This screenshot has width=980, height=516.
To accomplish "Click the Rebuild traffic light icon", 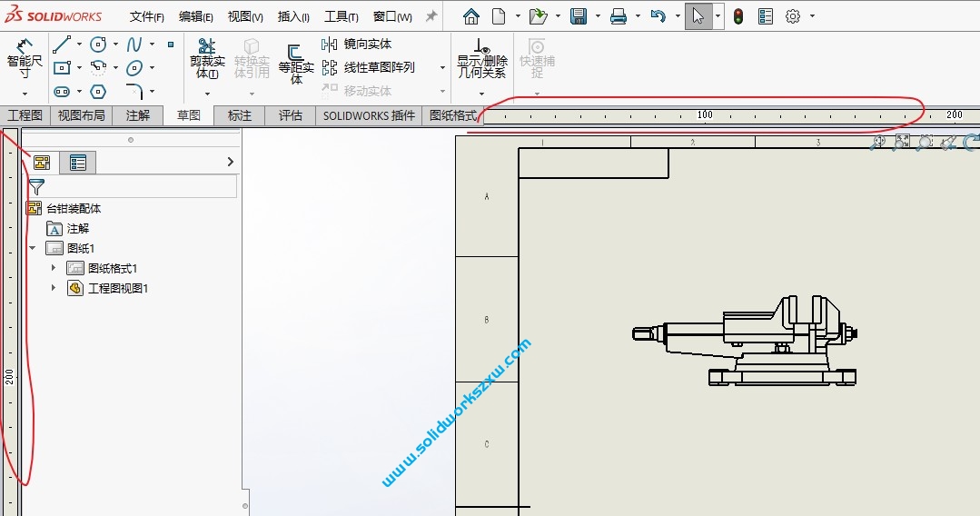I will click(x=738, y=16).
